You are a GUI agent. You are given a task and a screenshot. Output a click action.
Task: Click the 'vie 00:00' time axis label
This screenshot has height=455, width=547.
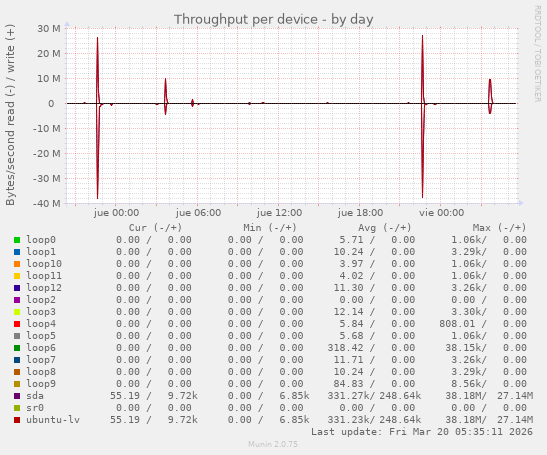441,212
